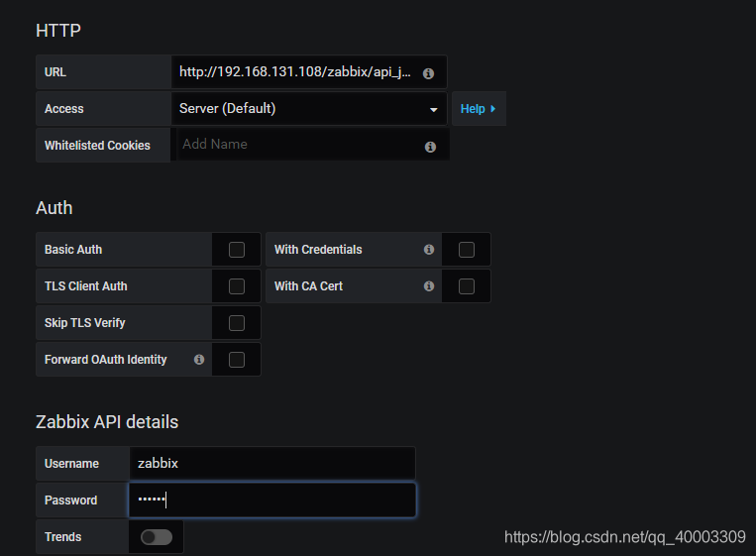Click the Whitelisted Cookies label

(x=97, y=146)
